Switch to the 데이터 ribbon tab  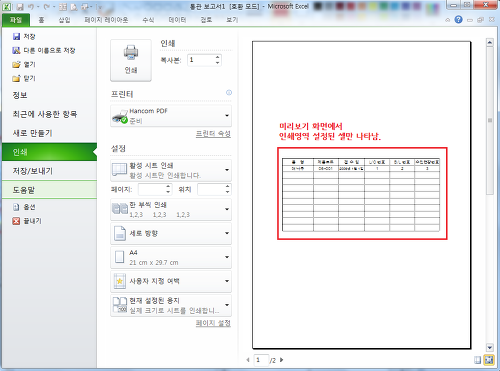coord(177,20)
